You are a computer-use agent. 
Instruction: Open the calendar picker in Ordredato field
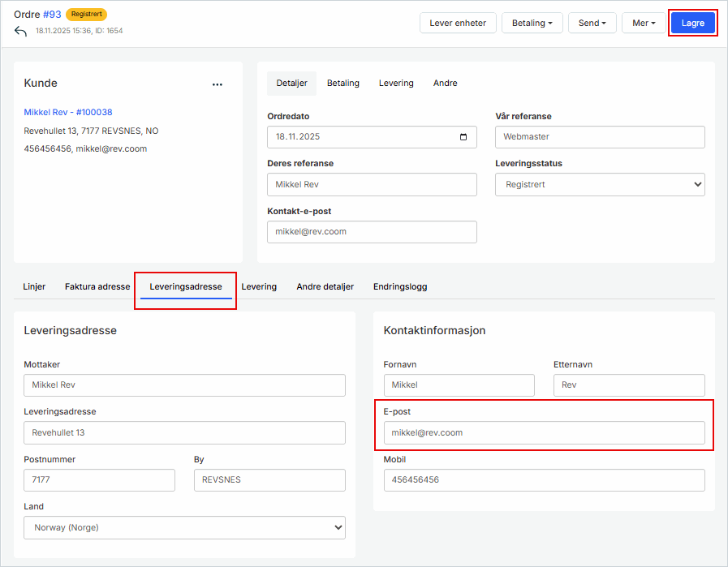pos(463,137)
